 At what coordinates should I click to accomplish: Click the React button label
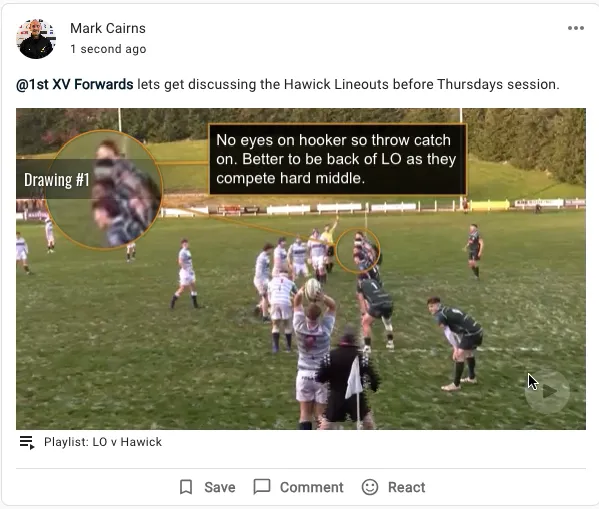coord(406,487)
